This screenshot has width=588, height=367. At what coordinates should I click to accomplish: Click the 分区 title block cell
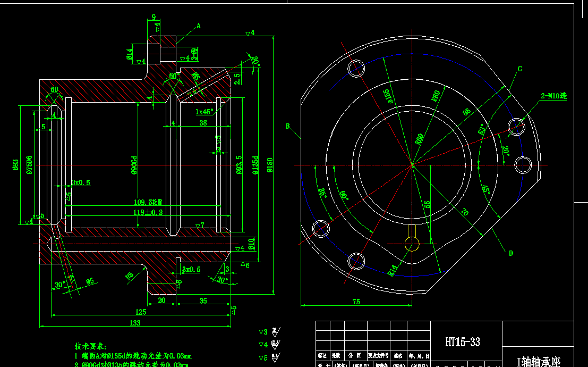[355, 355]
